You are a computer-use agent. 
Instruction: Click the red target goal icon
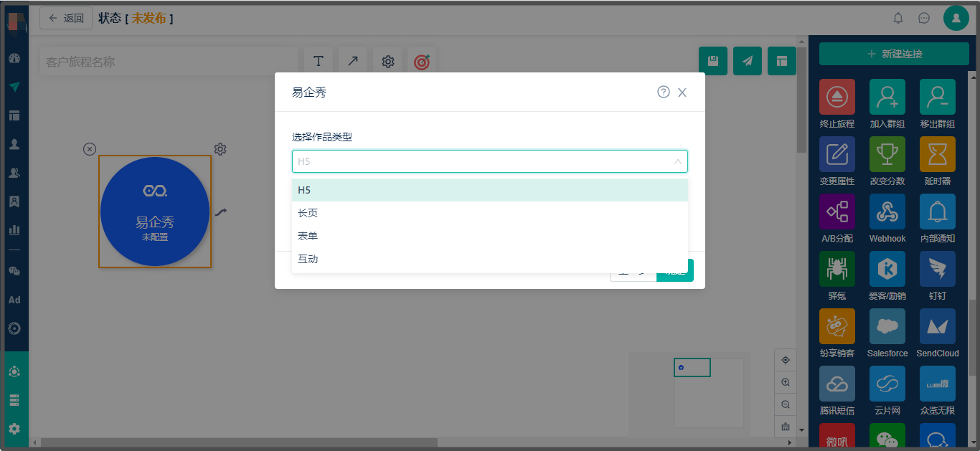click(x=422, y=62)
